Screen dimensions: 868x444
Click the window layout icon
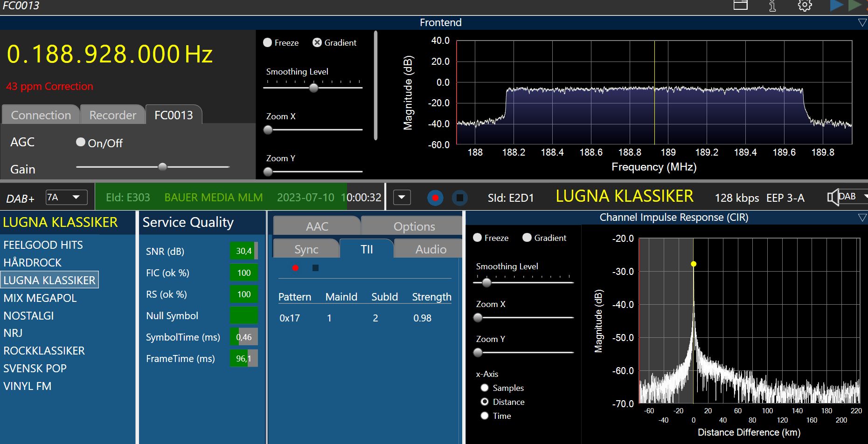[740, 5]
